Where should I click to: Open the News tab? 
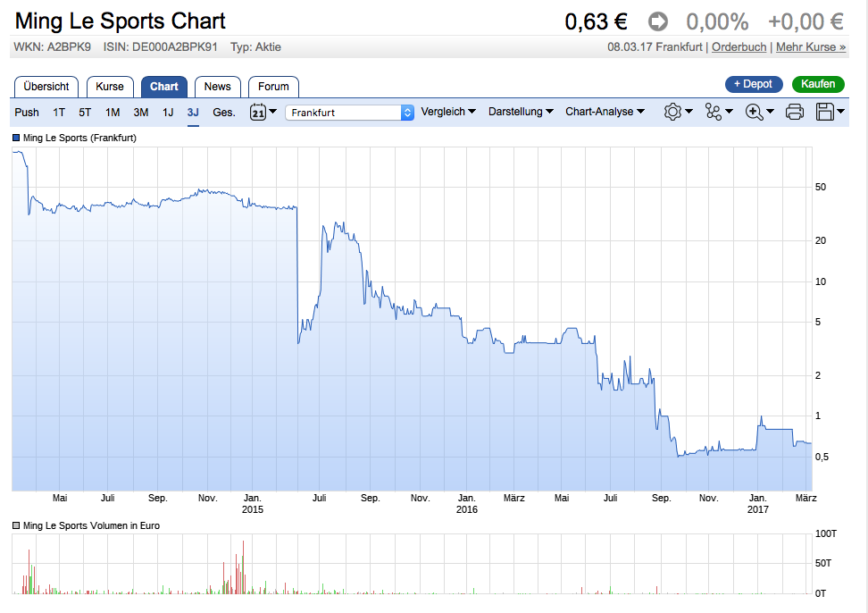(x=218, y=87)
